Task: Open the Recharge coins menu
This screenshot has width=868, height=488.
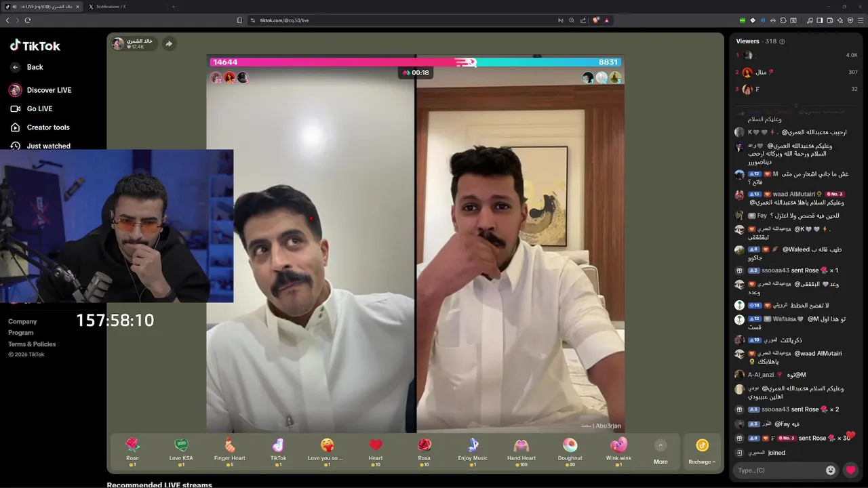Action: [702, 452]
